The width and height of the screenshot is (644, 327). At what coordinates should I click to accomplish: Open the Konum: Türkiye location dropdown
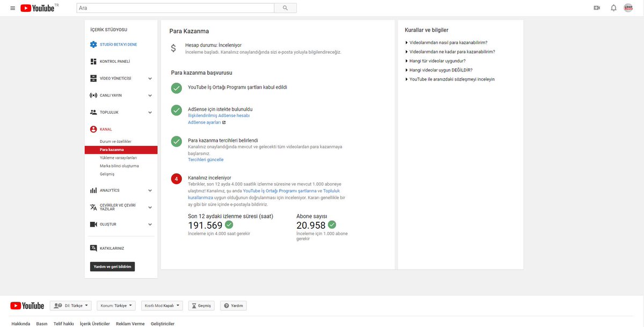pyautogui.click(x=116, y=306)
